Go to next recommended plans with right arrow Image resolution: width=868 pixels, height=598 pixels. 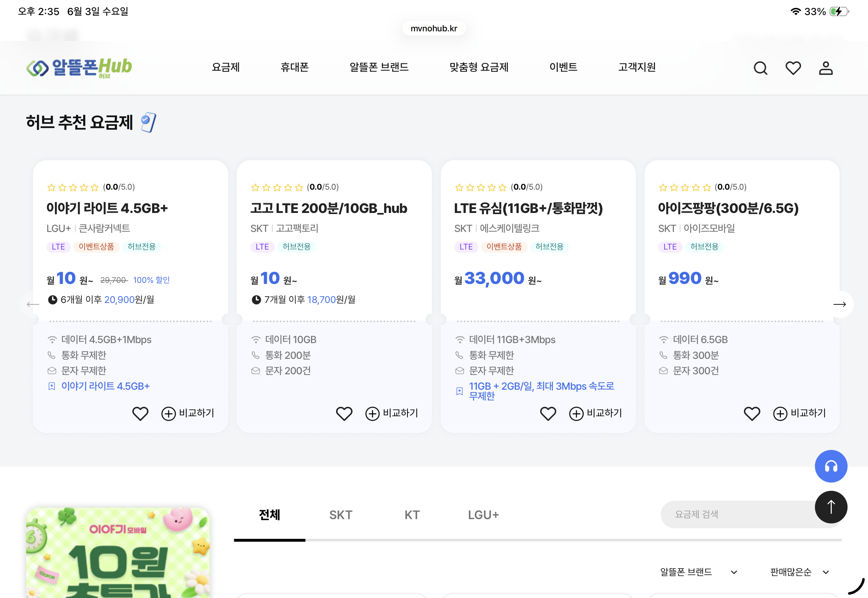(x=840, y=304)
